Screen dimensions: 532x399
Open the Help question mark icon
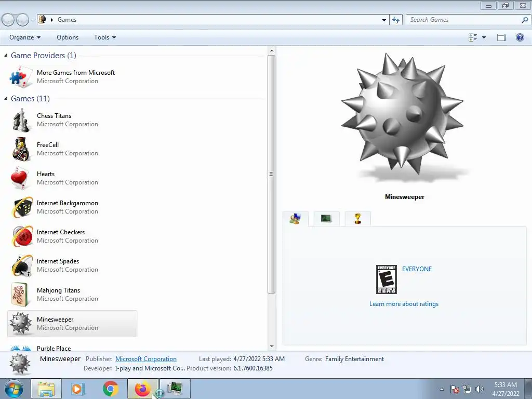tap(520, 37)
